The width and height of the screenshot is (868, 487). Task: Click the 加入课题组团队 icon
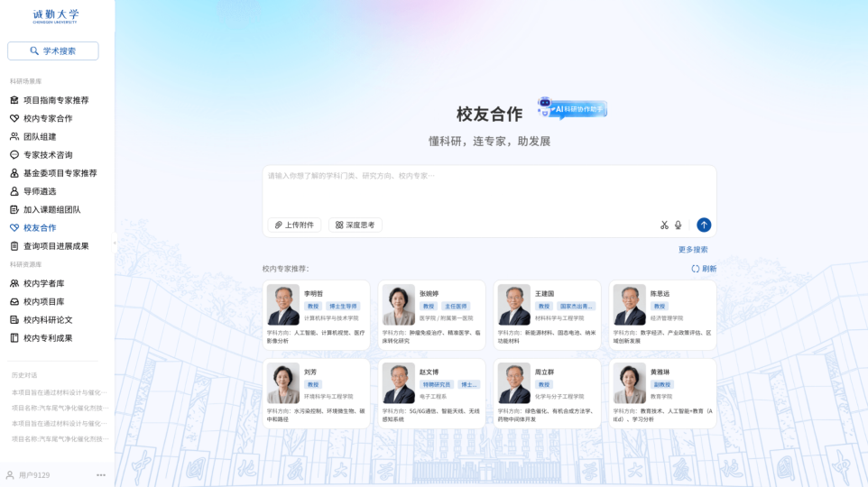coord(14,210)
